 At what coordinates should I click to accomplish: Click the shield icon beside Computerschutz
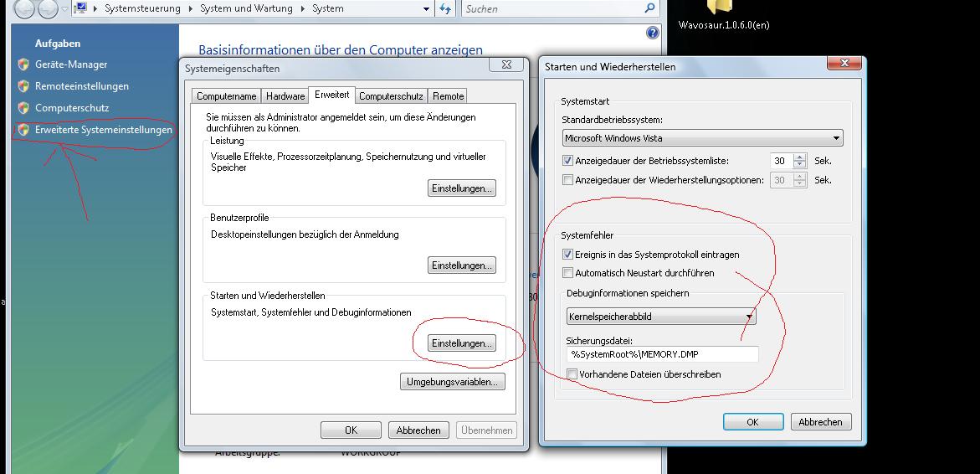(23, 107)
